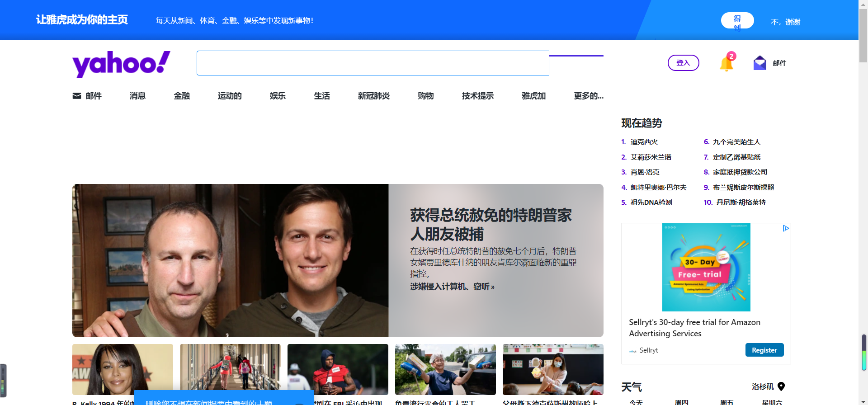Click the page's vertical scrollbar thumb
Screen dimensions: 868x405
[863, 32]
